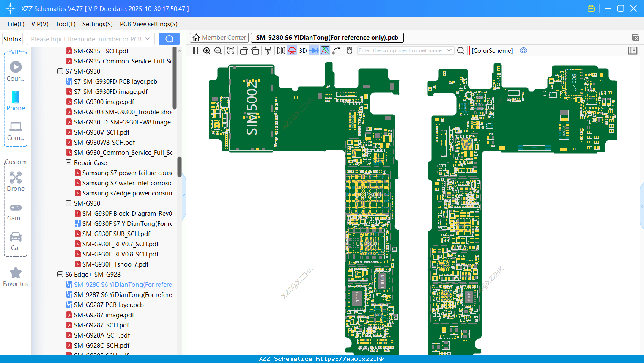Viewport: 644px width, 363px height.
Task: Open Favorites star
Action: tap(16, 277)
